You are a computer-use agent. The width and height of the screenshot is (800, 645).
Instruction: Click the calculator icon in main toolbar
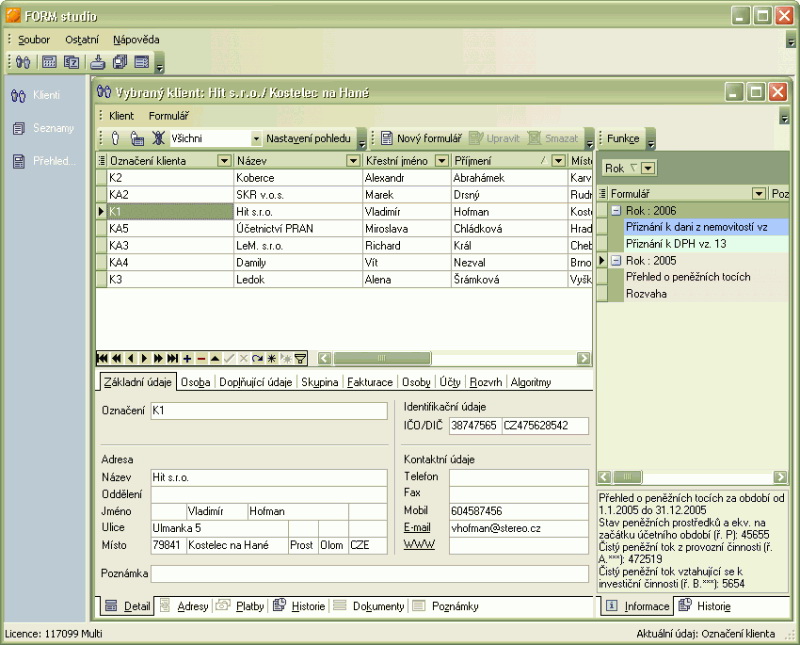click(49, 62)
